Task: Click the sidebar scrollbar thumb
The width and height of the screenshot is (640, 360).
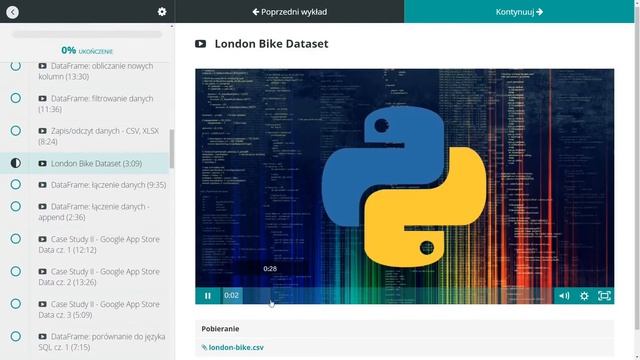Action: tap(172, 149)
